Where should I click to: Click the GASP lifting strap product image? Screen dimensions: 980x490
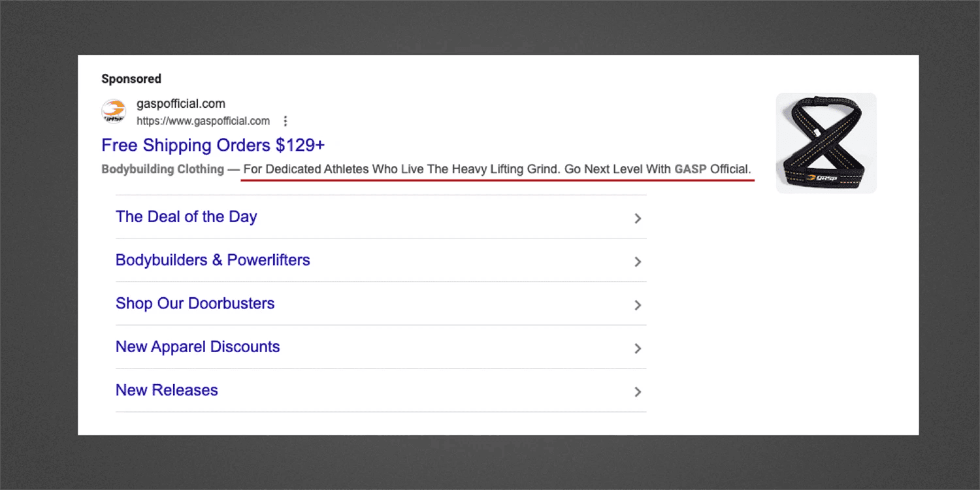click(x=826, y=143)
